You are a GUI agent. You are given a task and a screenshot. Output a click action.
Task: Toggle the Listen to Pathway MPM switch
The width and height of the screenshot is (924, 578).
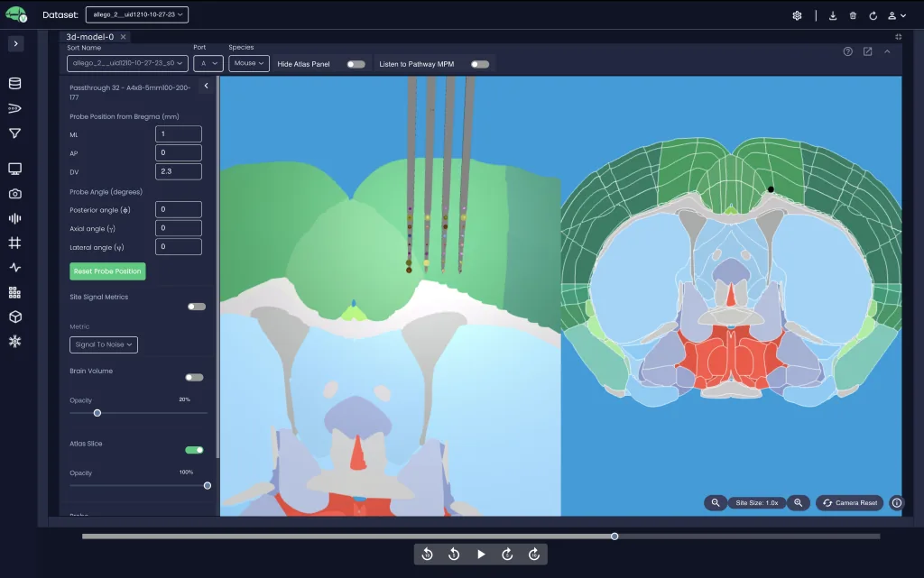tap(480, 64)
